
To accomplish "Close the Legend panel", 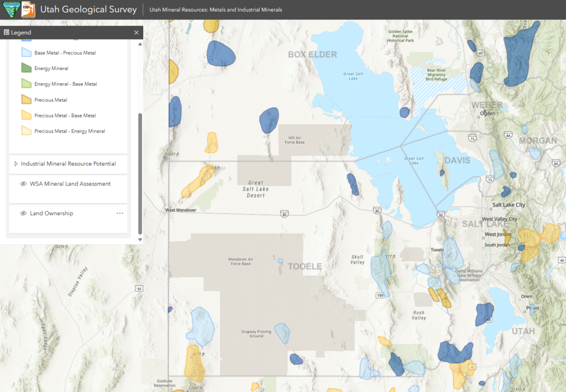I will point(137,33).
